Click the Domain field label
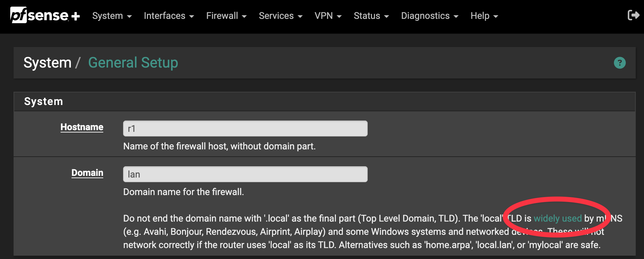Image resolution: width=644 pixels, height=259 pixels. tap(87, 173)
